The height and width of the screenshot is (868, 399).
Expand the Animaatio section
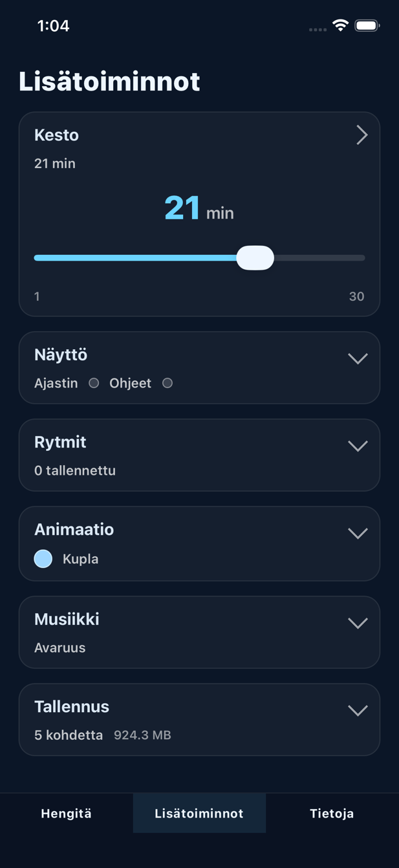click(x=358, y=533)
